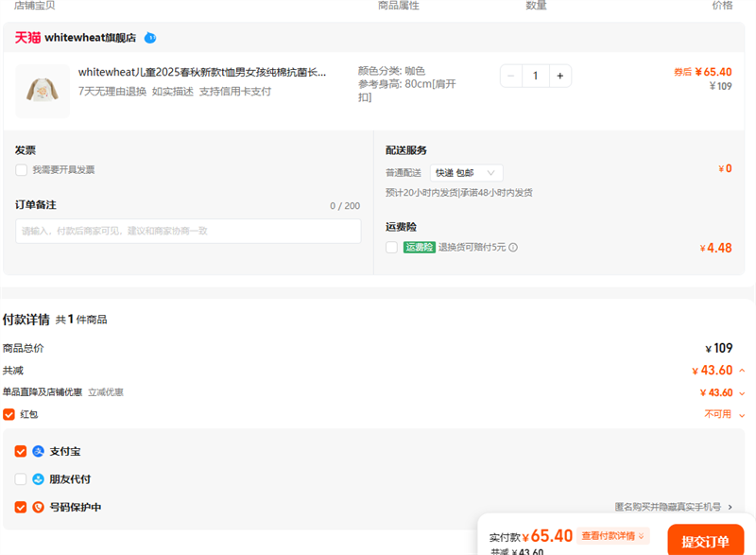Click the blue Alipay icon
The image size is (756, 555).
point(39,451)
